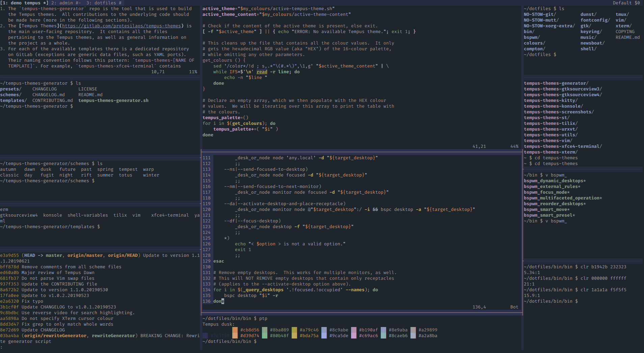Click commit hash e3a9d55
Screen dimensions: 644x353
(x=9, y=255)
